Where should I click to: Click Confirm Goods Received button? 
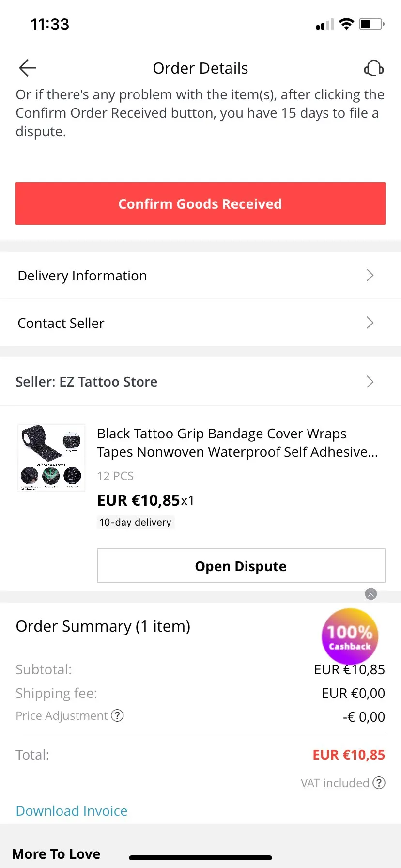coord(200,203)
